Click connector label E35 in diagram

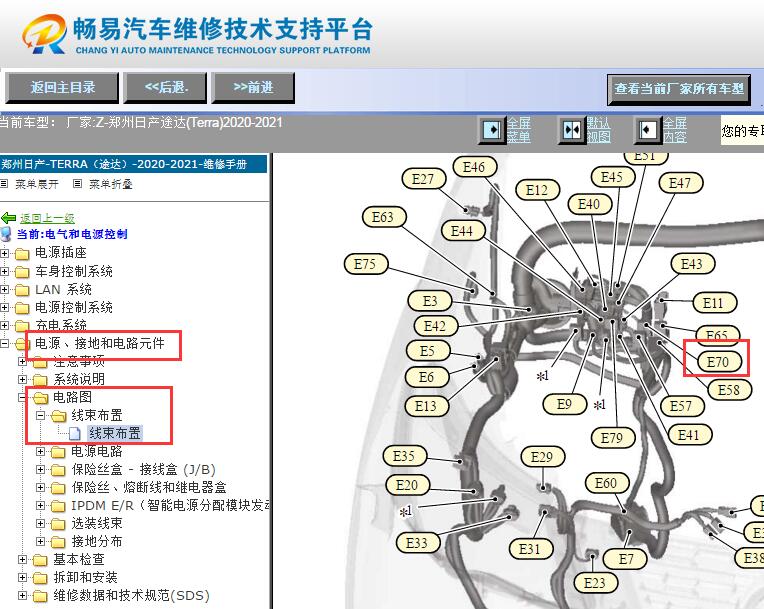[x=404, y=456]
